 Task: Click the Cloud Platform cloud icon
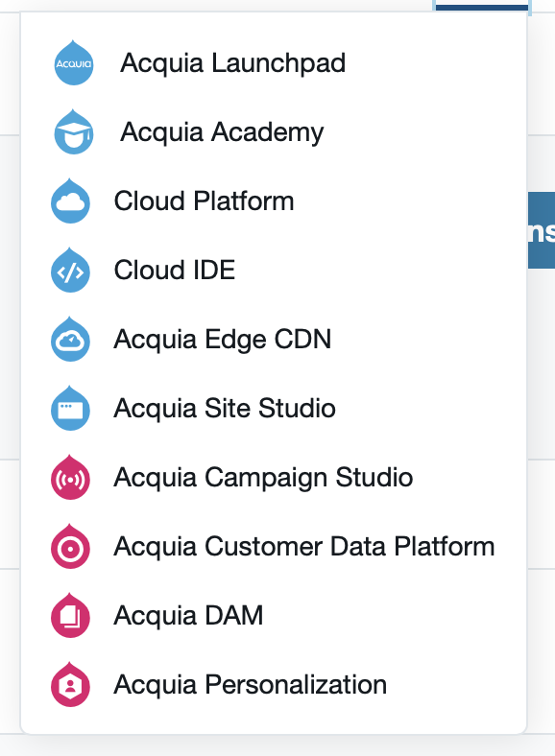[70, 201]
